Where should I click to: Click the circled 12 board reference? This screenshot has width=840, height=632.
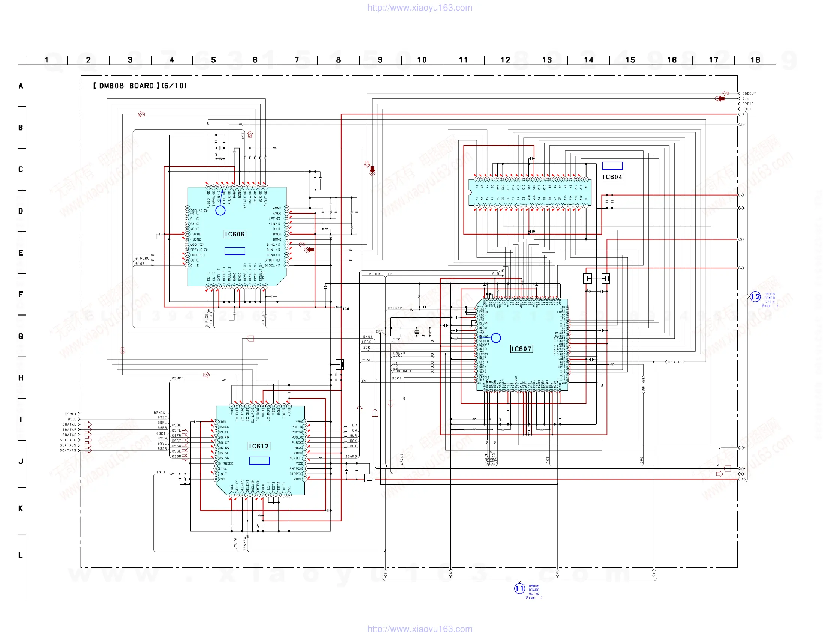point(755,297)
